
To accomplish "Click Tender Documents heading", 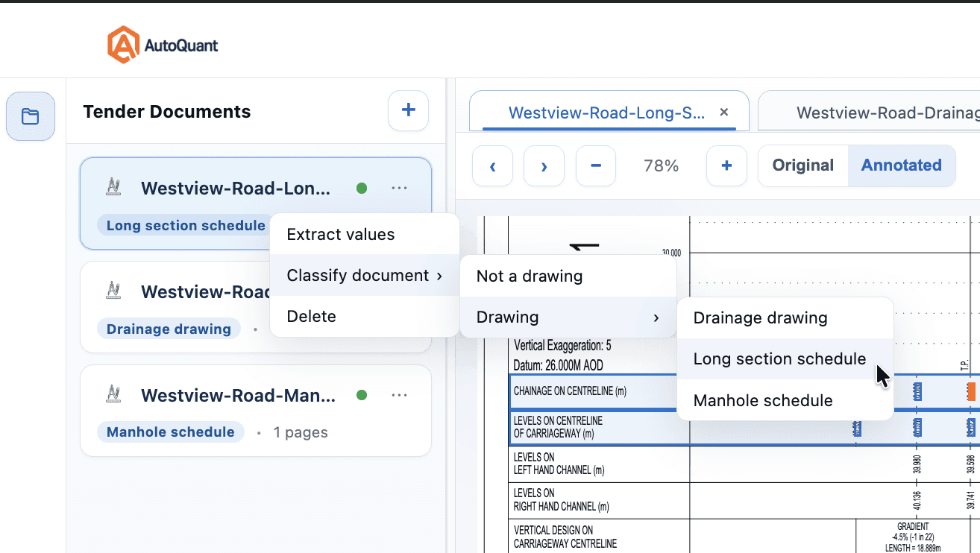I will click(x=167, y=112).
